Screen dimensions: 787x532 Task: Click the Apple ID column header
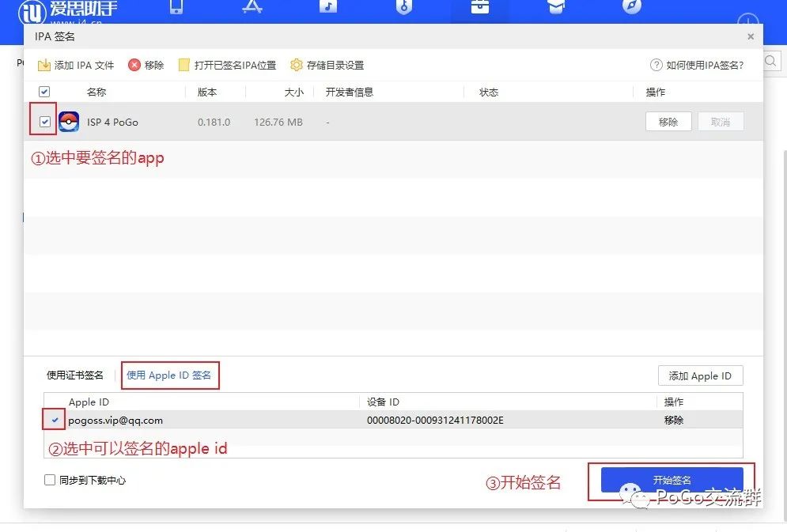coord(89,402)
